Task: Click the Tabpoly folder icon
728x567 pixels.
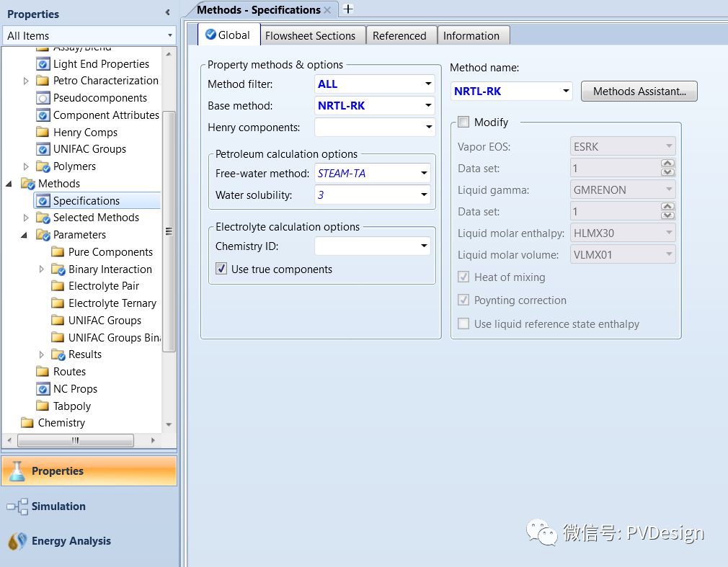Action: point(43,406)
